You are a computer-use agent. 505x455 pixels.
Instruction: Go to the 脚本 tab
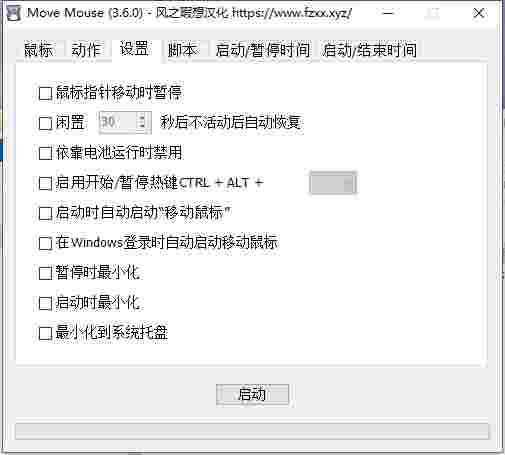point(182,50)
